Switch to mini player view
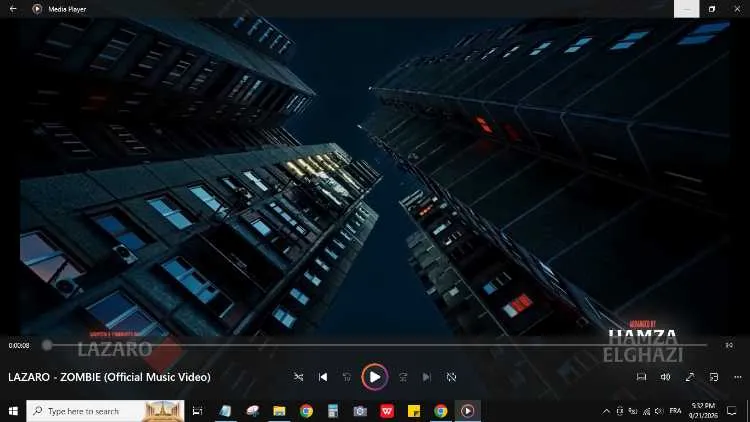 (x=714, y=377)
